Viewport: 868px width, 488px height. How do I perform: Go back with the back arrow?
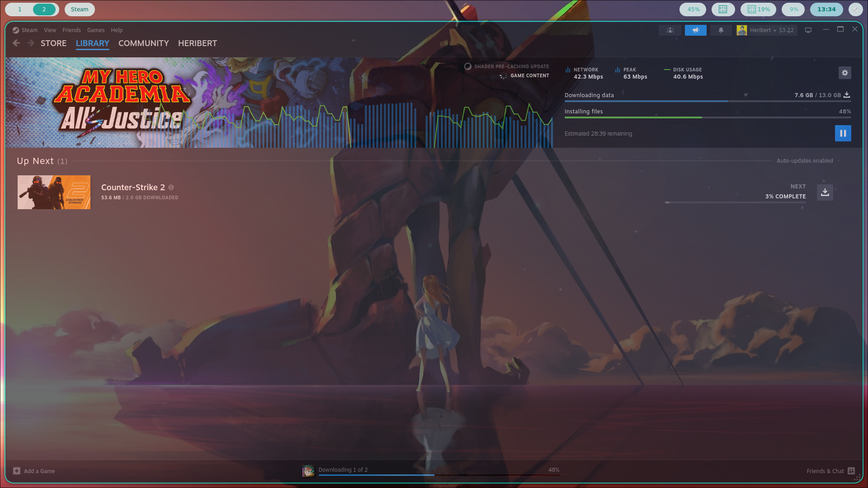[16, 43]
